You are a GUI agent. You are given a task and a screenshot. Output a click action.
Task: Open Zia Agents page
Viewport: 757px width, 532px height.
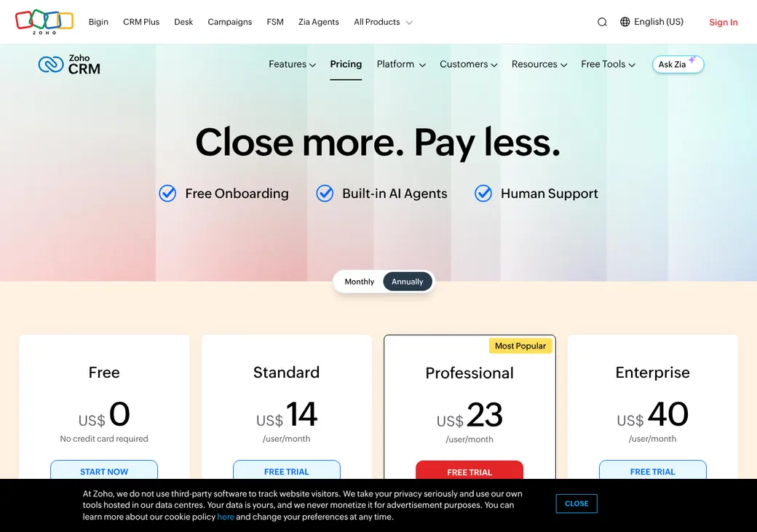pyautogui.click(x=319, y=23)
